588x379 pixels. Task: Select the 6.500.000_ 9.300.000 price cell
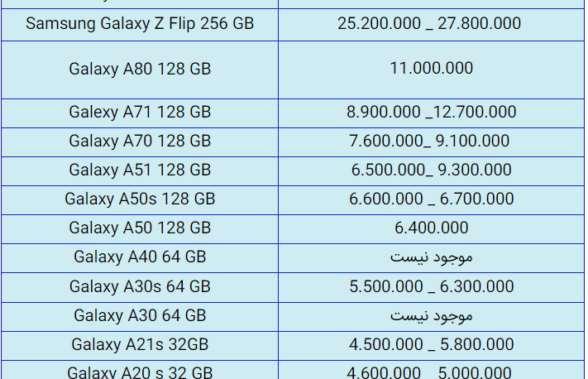431,170
